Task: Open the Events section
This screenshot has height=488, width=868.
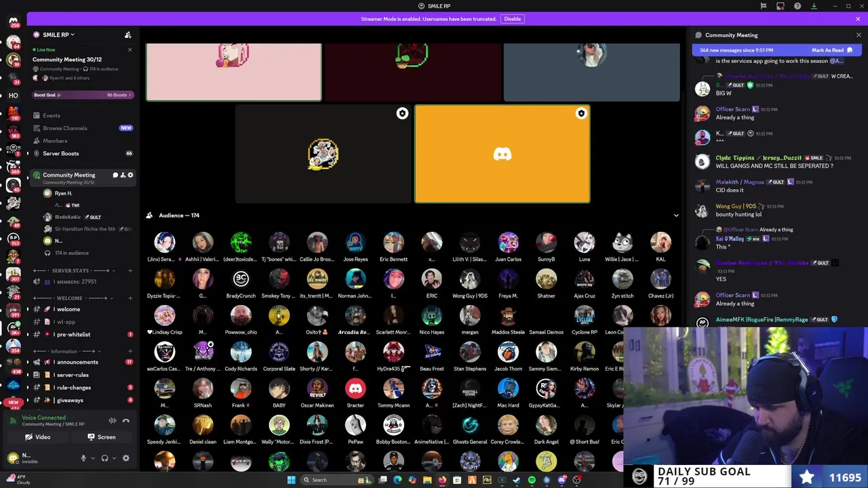Action: click(x=52, y=115)
